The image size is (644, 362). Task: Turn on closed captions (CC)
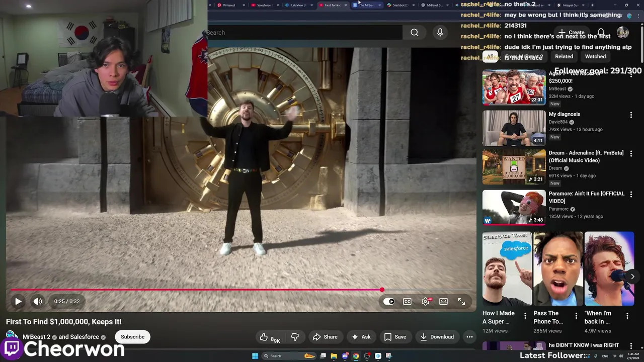coord(407,301)
